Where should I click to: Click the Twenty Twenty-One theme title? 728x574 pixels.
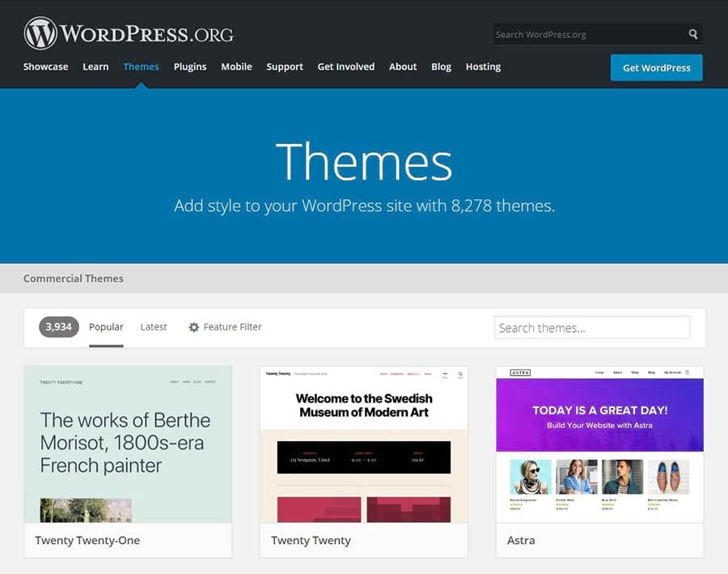click(87, 540)
